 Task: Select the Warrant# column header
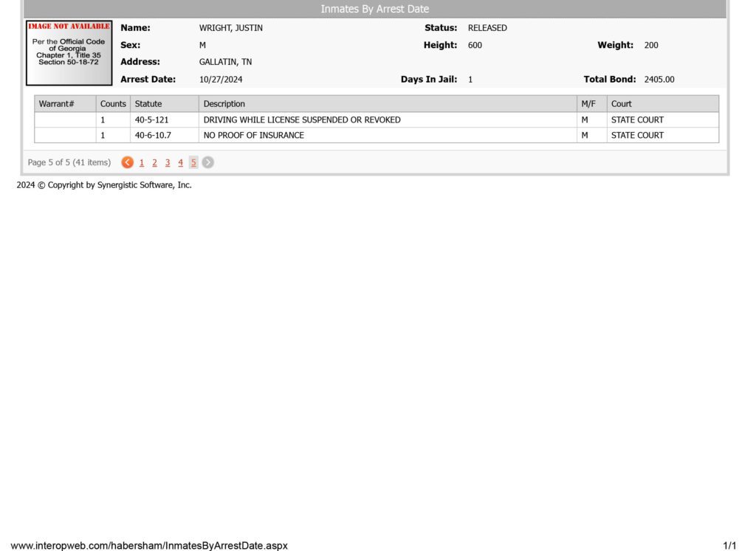coord(65,103)
